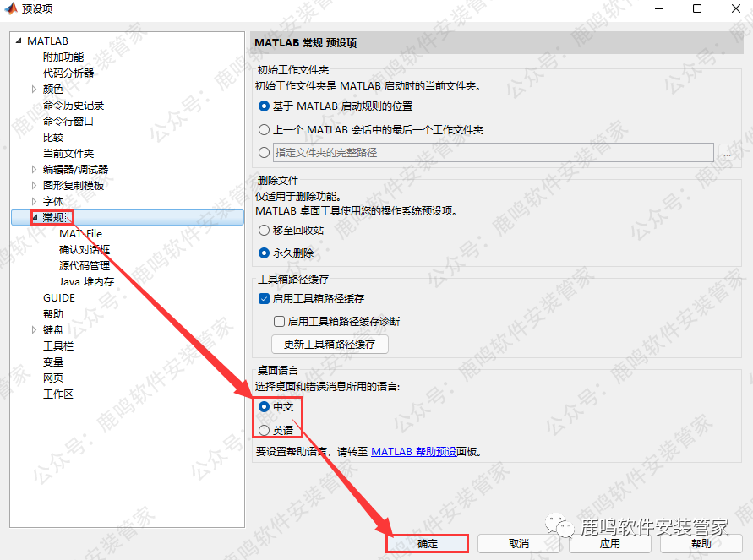Click the browse folder ellipsis button
The width and height of the screenshot is (753, 560).
tap(727, 153)
